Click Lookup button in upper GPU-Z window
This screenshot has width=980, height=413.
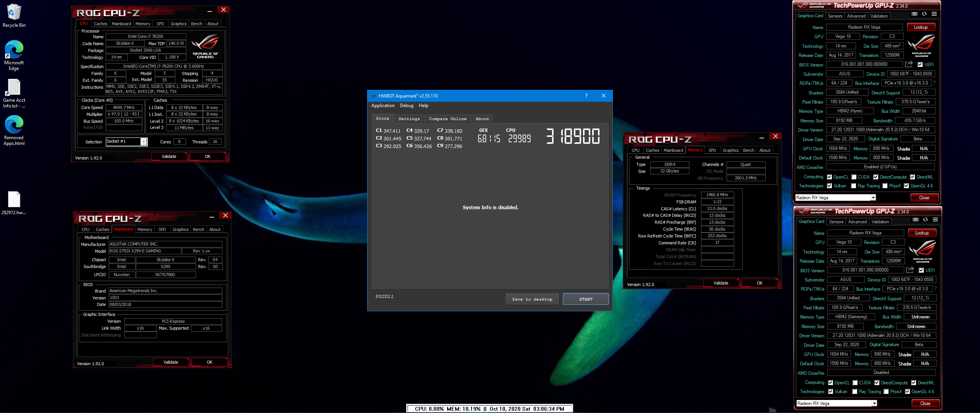[x=921, y=27]
